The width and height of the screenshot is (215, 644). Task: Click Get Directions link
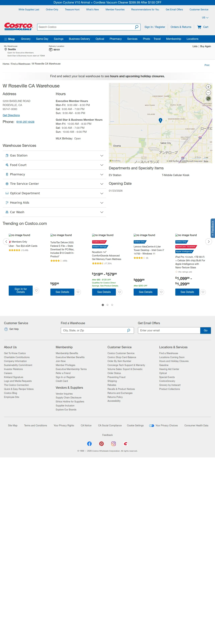click(x=11, y=115)
